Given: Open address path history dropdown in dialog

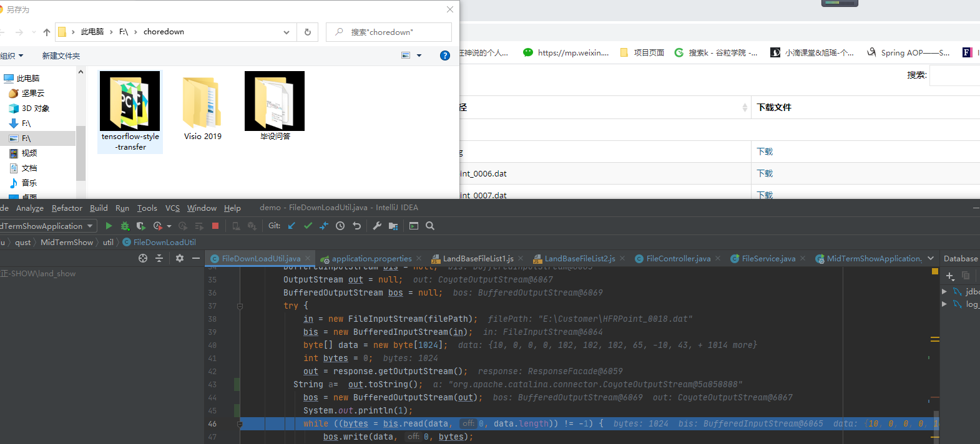Looking at the screenshot, I should tap(287, 32).
